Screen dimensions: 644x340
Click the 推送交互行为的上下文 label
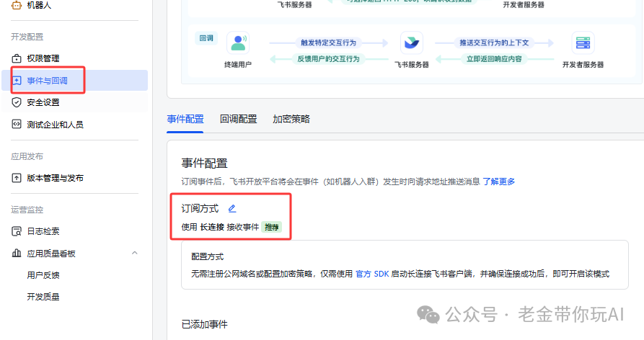[494, 42]
